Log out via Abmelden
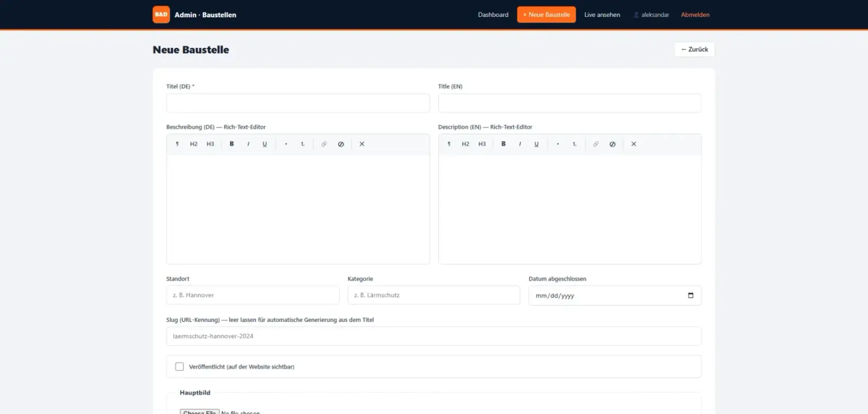Screen dimensions: 868x414 [x=695, y=15]
